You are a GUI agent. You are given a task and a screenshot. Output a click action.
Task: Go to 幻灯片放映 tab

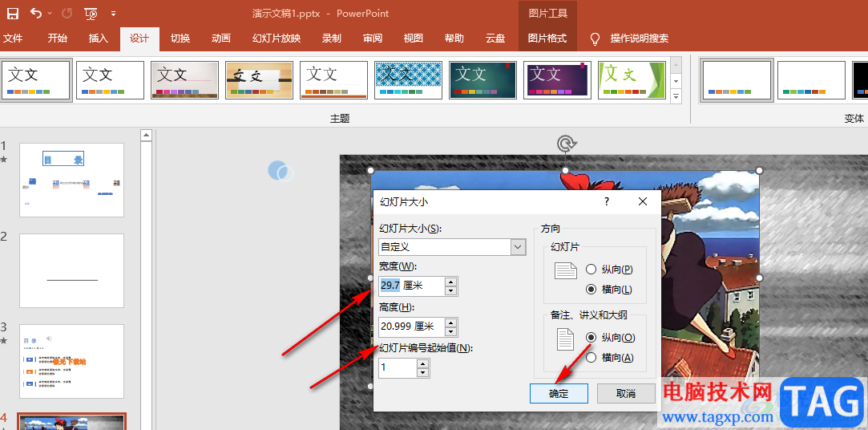[x=277, y=39]
